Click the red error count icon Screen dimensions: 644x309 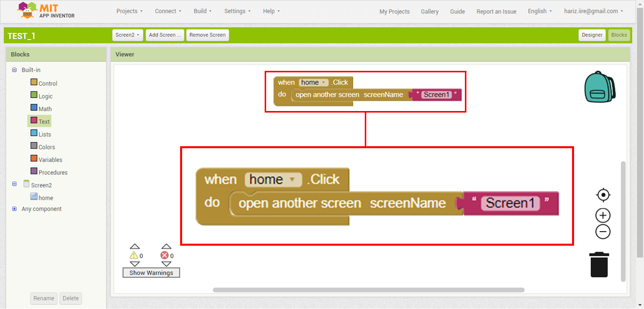(165, 255)
